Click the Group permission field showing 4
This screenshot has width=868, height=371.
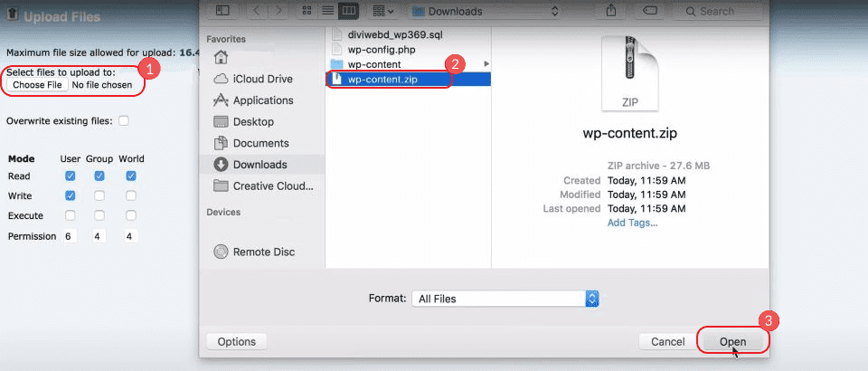pyautogui.click(x=99, y=236)
